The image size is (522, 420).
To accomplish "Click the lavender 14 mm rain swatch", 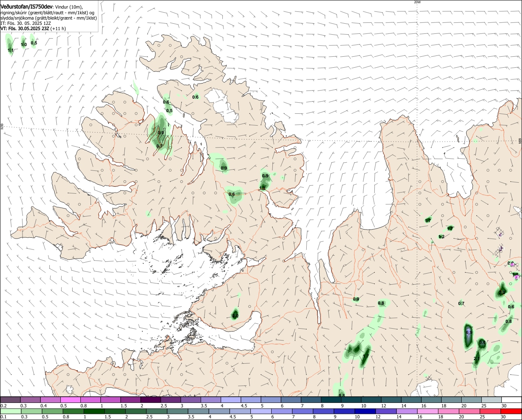I will click(407, 411).
